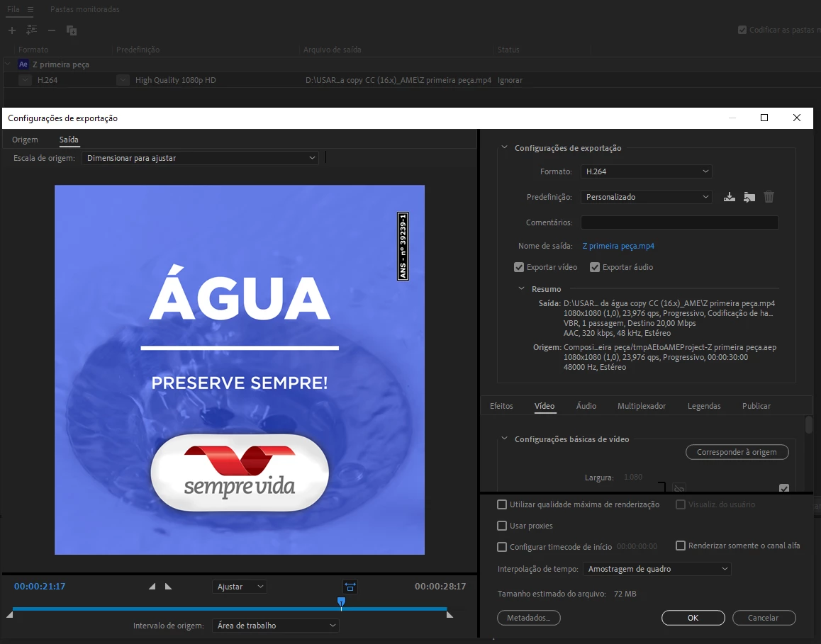Import a preset with the folder arrow icon
Viewport: 821px width, 644px height.
(749, 197)
